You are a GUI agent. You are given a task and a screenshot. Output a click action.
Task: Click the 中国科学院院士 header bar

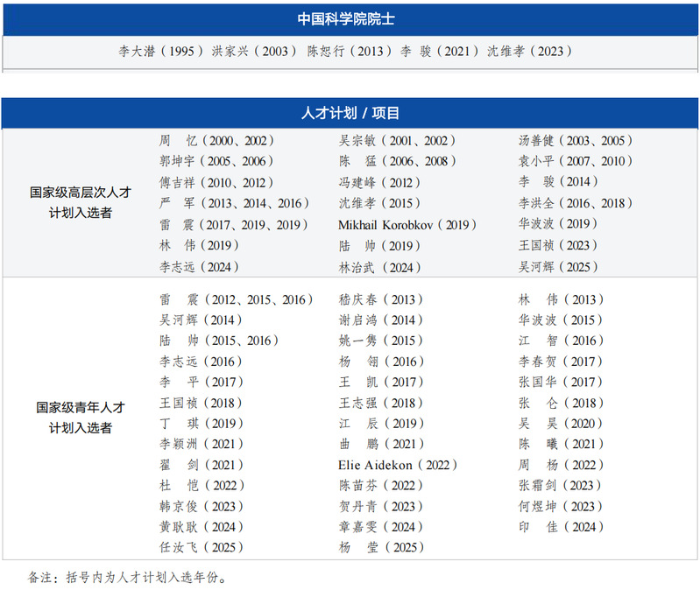coord(350,18)
